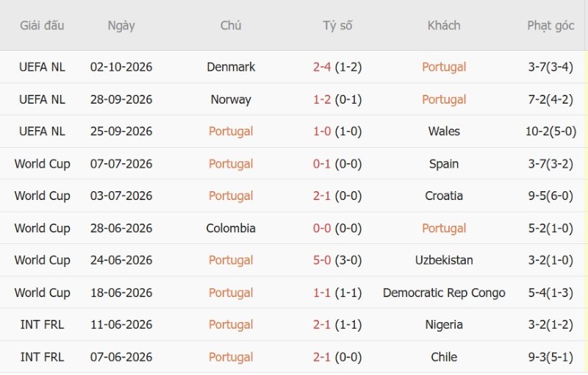Click the Giải đấu column header
This screenshot has height=375, width=588.
tap(42, 26)
